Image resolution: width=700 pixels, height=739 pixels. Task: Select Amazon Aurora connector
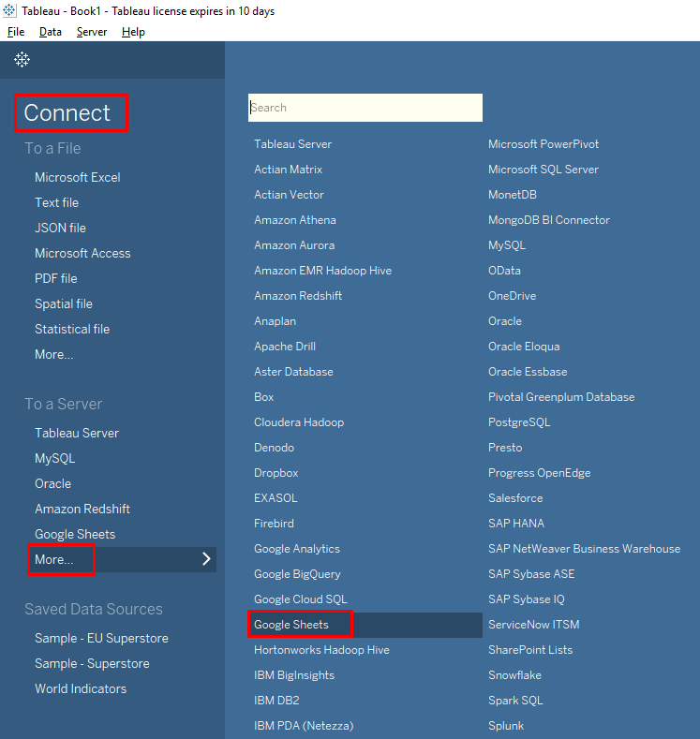click(x=294, y=245)
